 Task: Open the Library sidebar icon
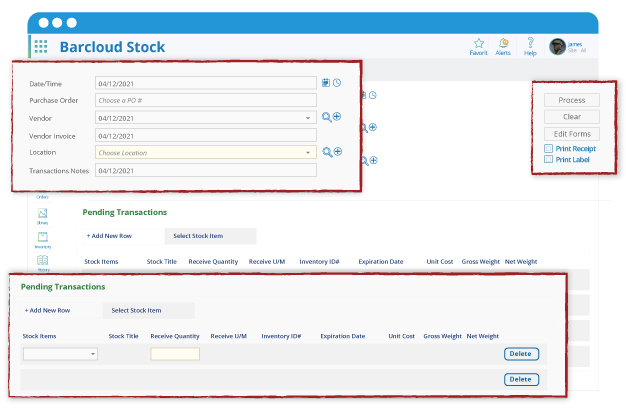[x=43, y=213]
